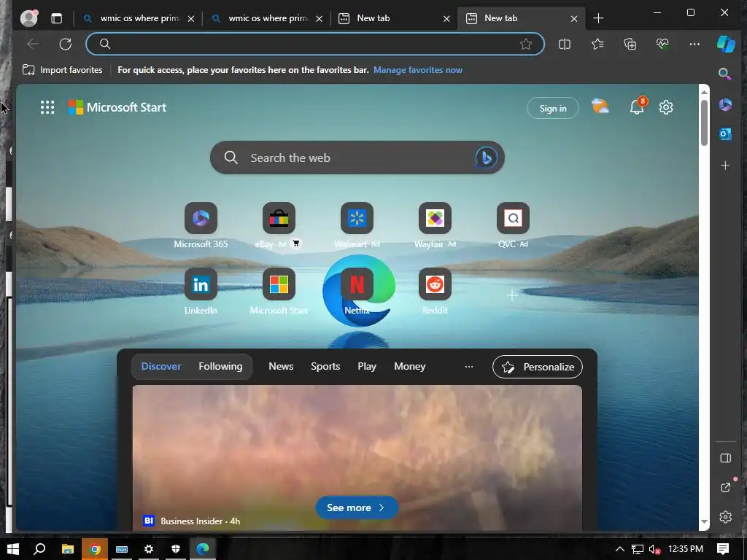Click Manage favorites now link
The height and width of the screenshot is (560, 747).
(418, 70)
